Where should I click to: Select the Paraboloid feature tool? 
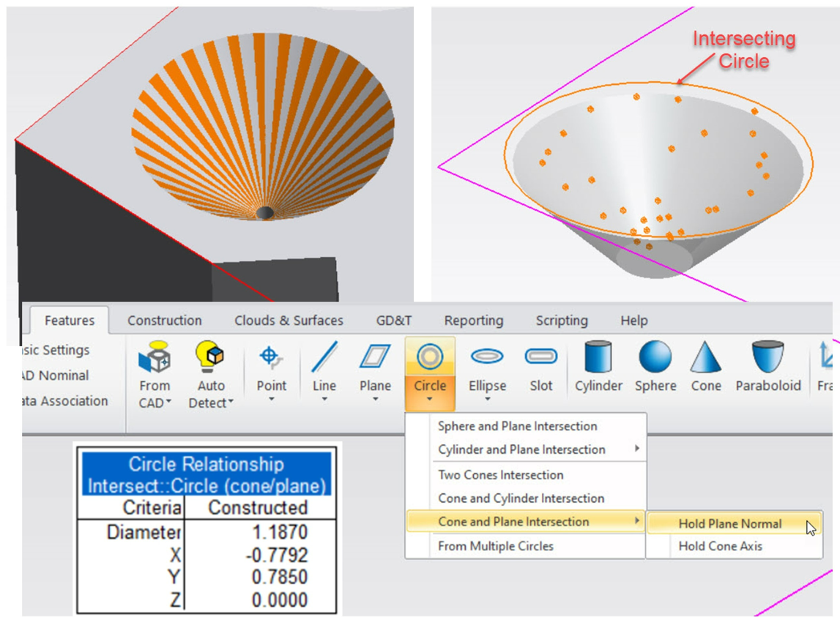pos(767,359)
